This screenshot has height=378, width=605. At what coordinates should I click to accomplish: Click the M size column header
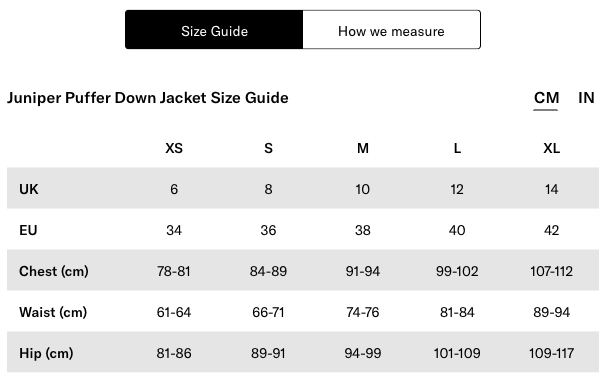pos(363,148)
